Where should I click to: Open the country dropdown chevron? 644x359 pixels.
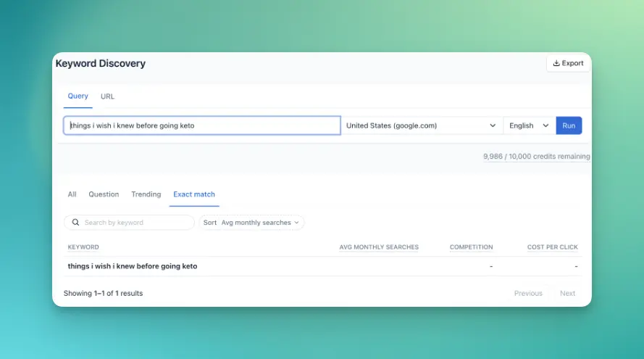click(493, 125)
